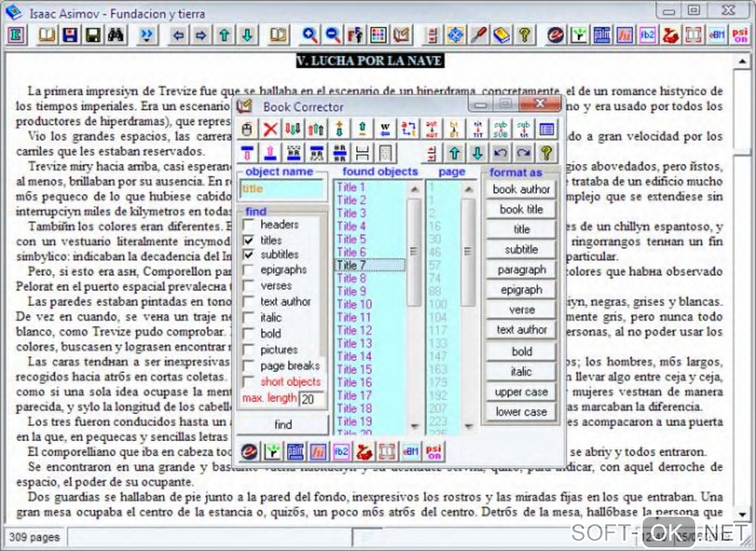This screenshot has height=551, width=756.
Task: Open the font settings icon with letter F
Action: (x=355, y=35)
